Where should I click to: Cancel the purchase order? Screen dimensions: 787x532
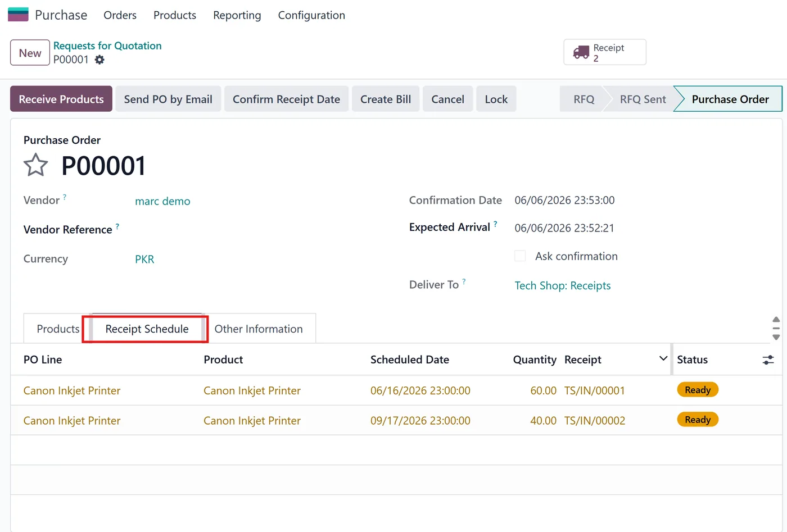[x=447, y=99]
